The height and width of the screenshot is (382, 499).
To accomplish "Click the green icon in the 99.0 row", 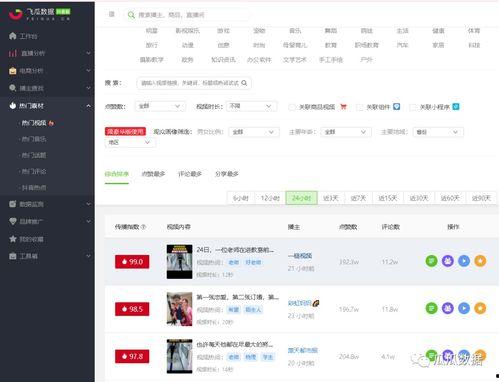I will tap(431, 261).
